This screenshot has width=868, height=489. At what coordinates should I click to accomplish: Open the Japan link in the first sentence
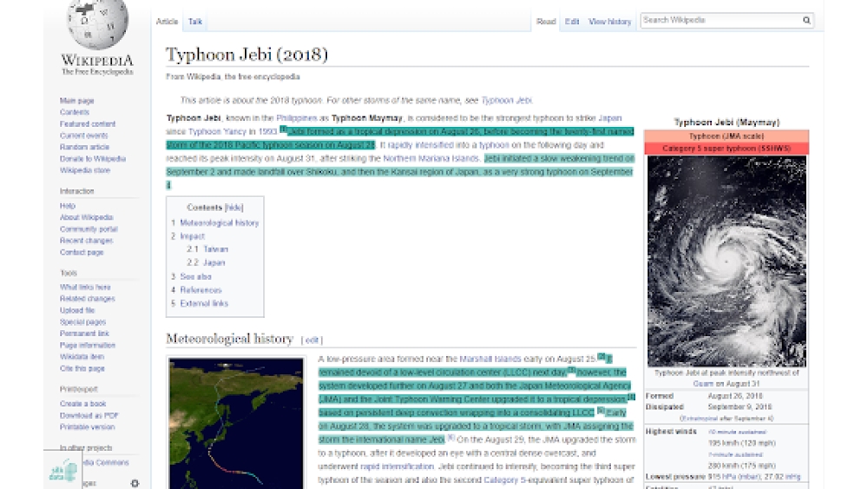click(609, 118)
